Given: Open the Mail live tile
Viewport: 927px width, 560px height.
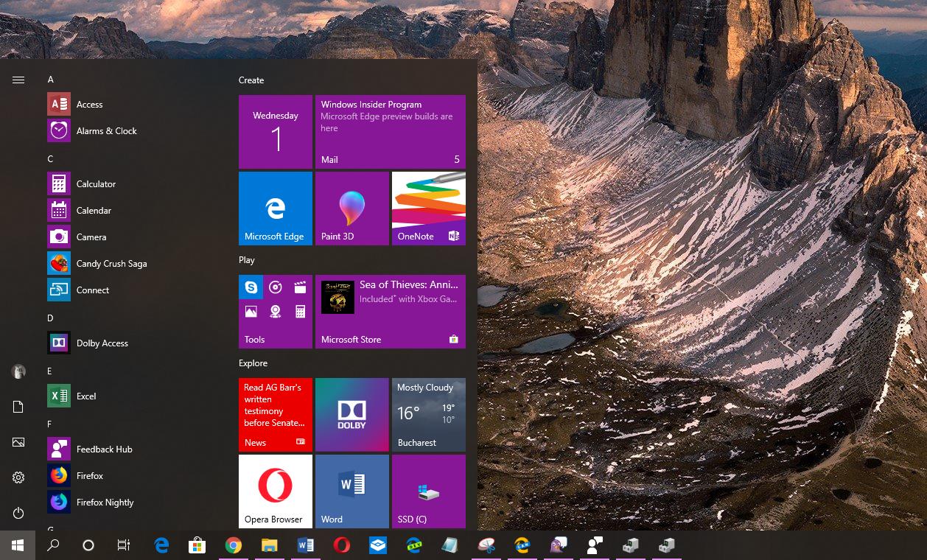Looking at the screenshot, I should pos(391,132).
